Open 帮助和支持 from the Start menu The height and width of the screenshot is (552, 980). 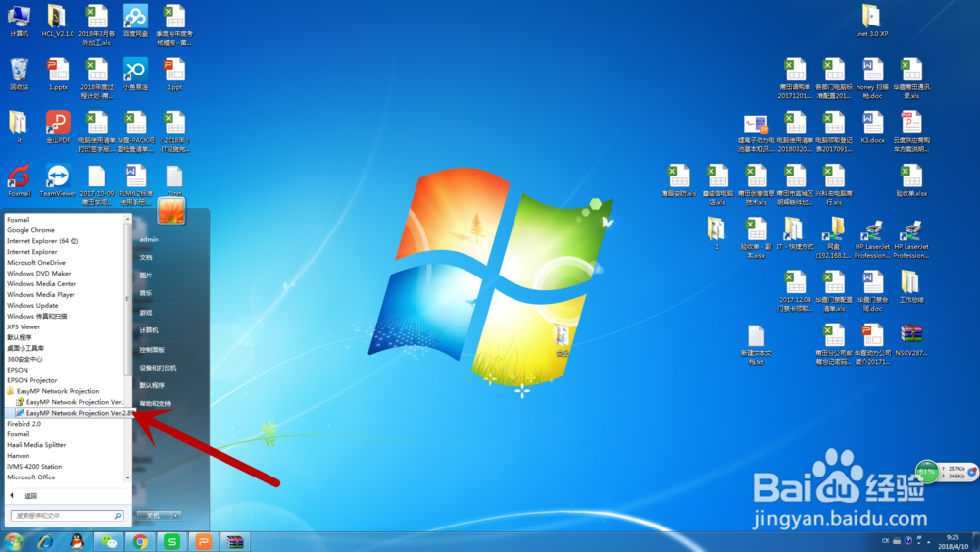(155, 403)
